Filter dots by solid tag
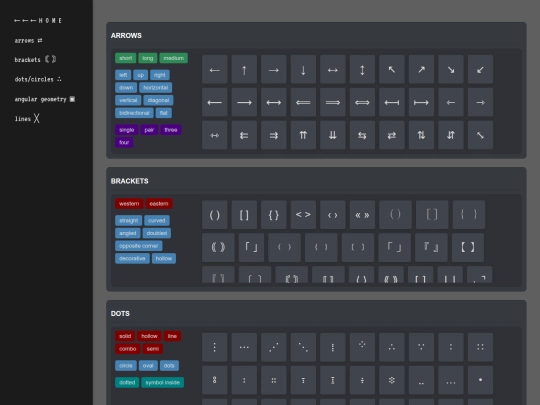Image resolution: width=540 pixels, height=405 pixels. click(125, 336)
